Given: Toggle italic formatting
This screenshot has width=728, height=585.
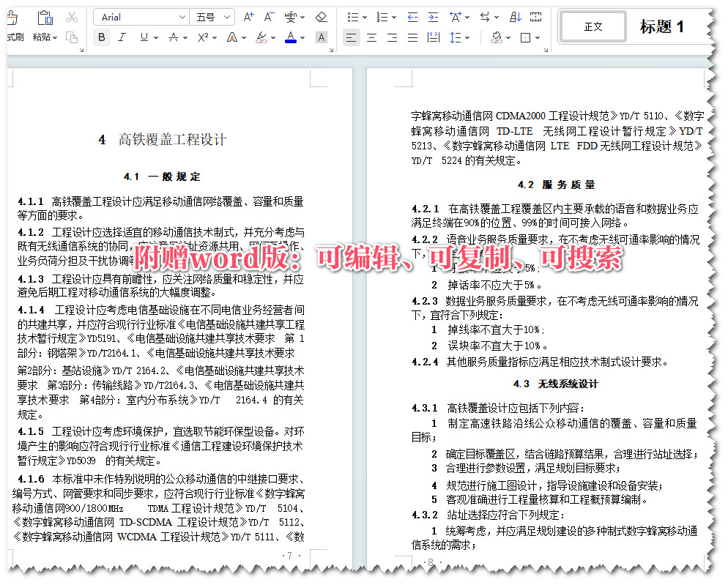Looking at the screenshot, I should tap(121, 37).
